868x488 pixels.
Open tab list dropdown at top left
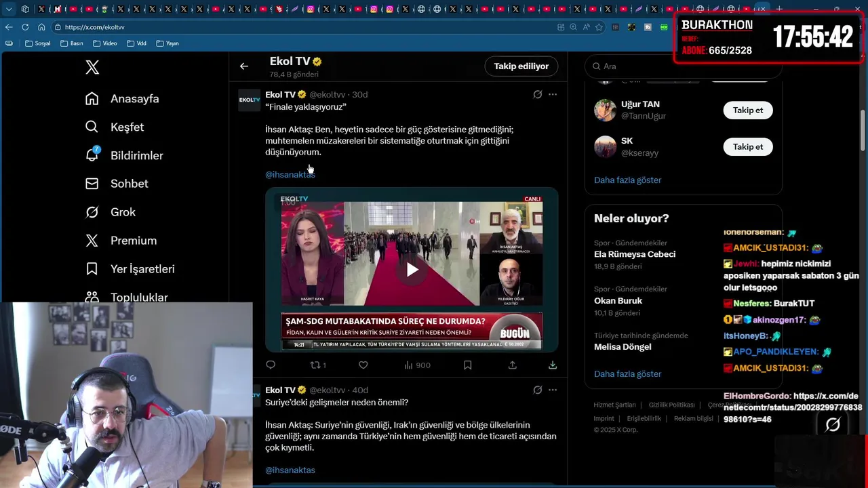pyautogui.click(x=9, y=9)
